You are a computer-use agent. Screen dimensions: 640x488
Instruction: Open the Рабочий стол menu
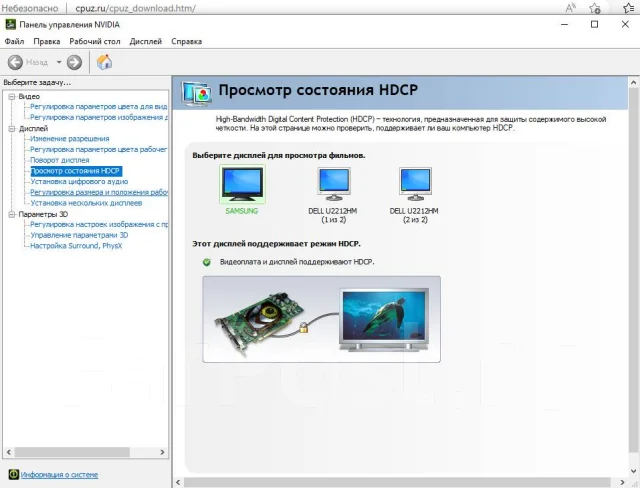pos(95,41)
